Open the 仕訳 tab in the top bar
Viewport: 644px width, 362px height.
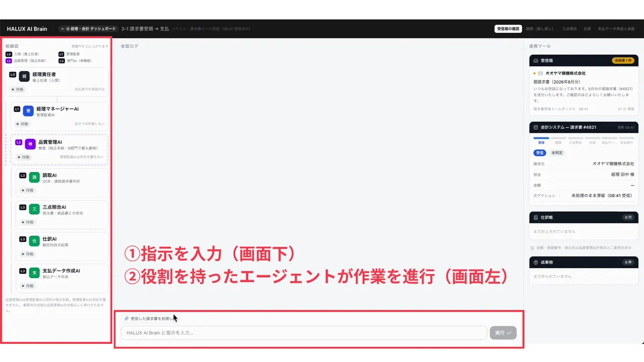pos(587,29)
